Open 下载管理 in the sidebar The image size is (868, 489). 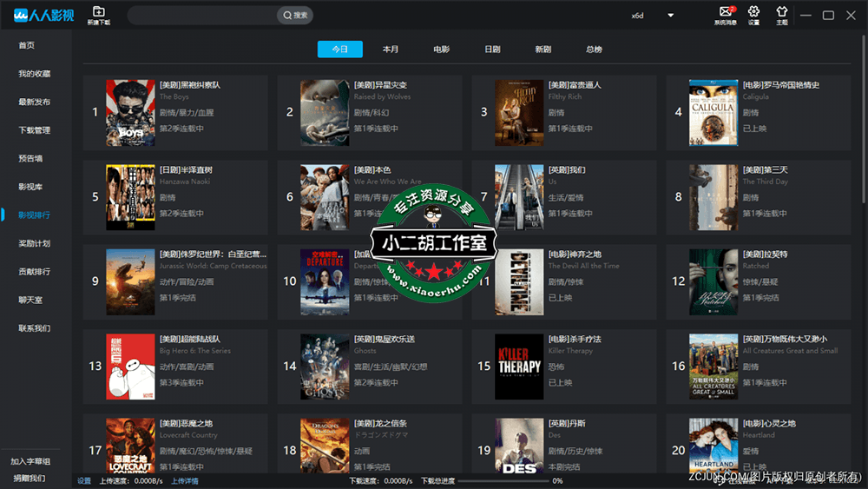coord(35,130)
